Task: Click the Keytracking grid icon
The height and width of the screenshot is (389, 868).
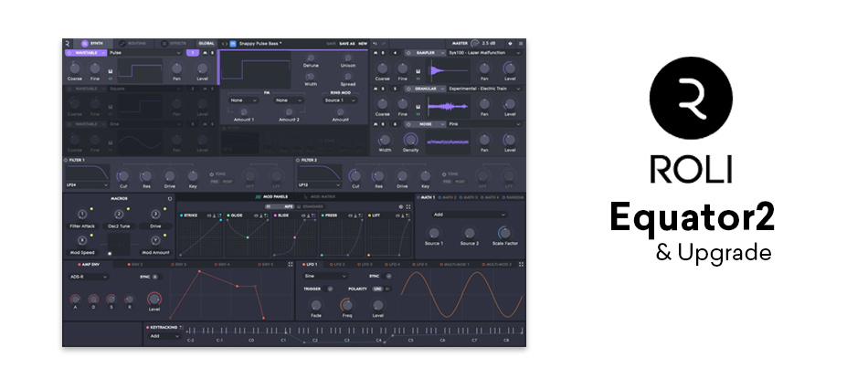Action: 182,327
